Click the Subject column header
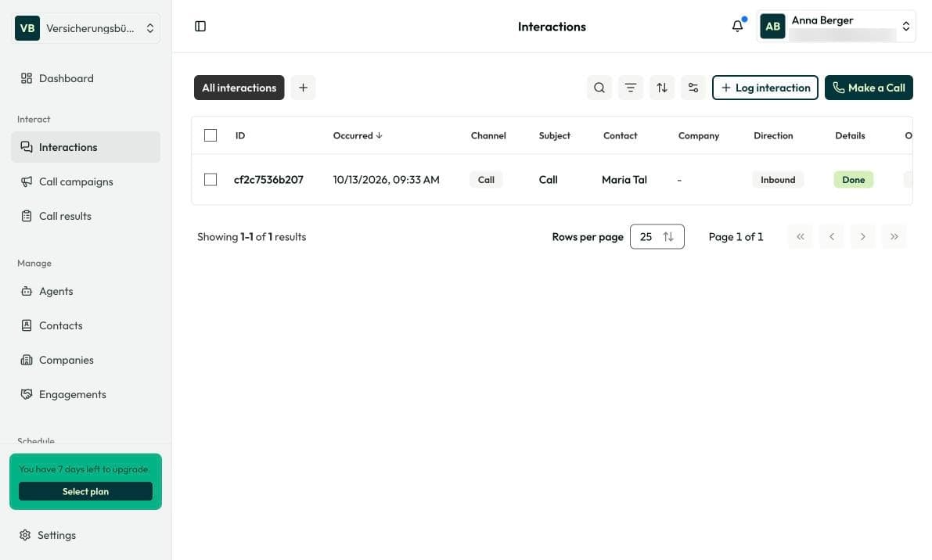The image size is (932, 560). coord(555,135)
